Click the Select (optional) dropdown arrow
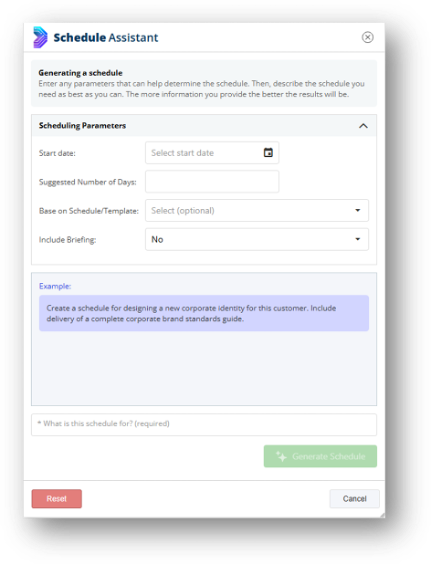This screenshot has height=564, width=432. pos(358,210)
